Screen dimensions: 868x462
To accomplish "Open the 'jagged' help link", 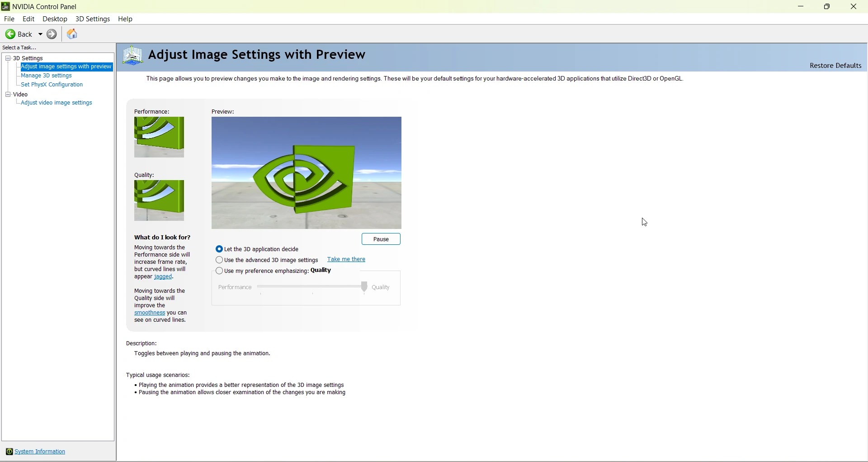I will pos(163,277).
